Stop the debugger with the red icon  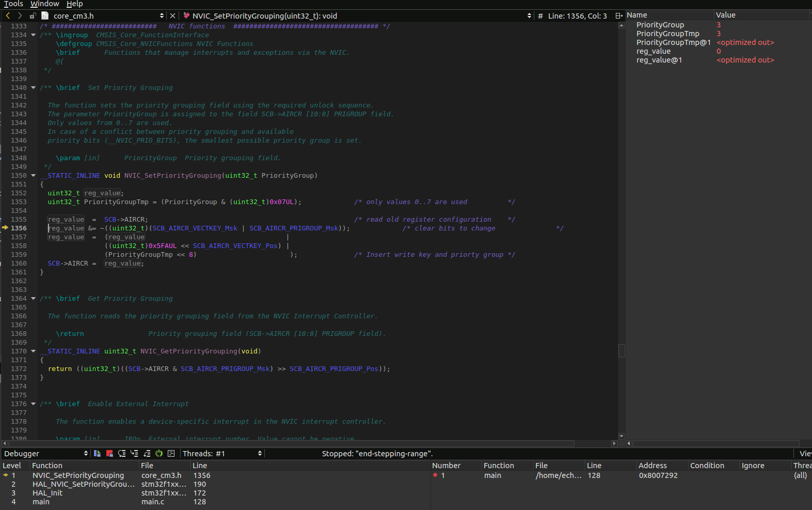coord(109,453)
